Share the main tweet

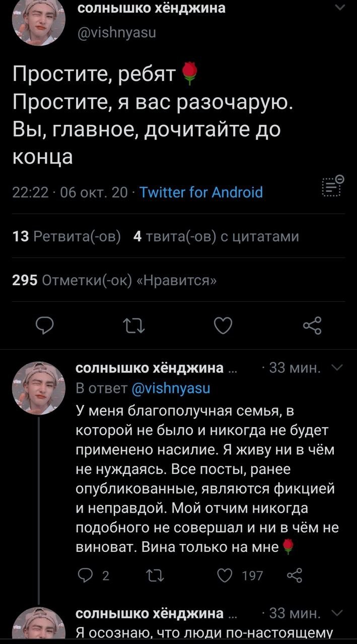coord(312,327)
